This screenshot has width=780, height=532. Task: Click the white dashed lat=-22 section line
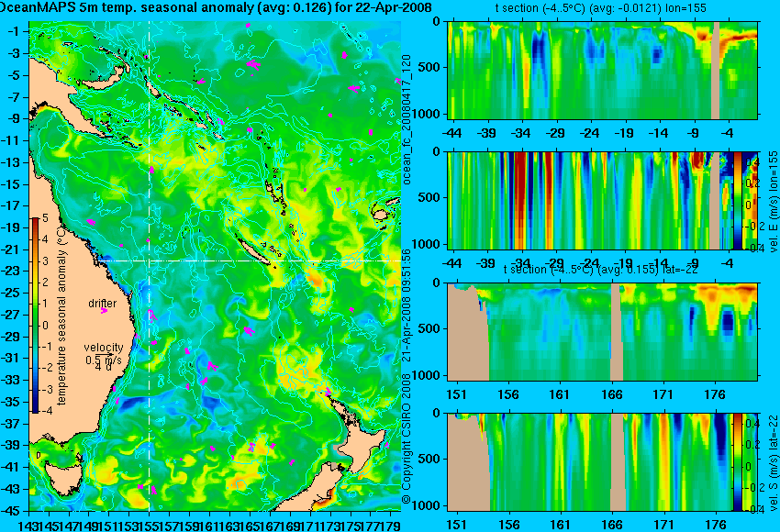coord(249,260)
